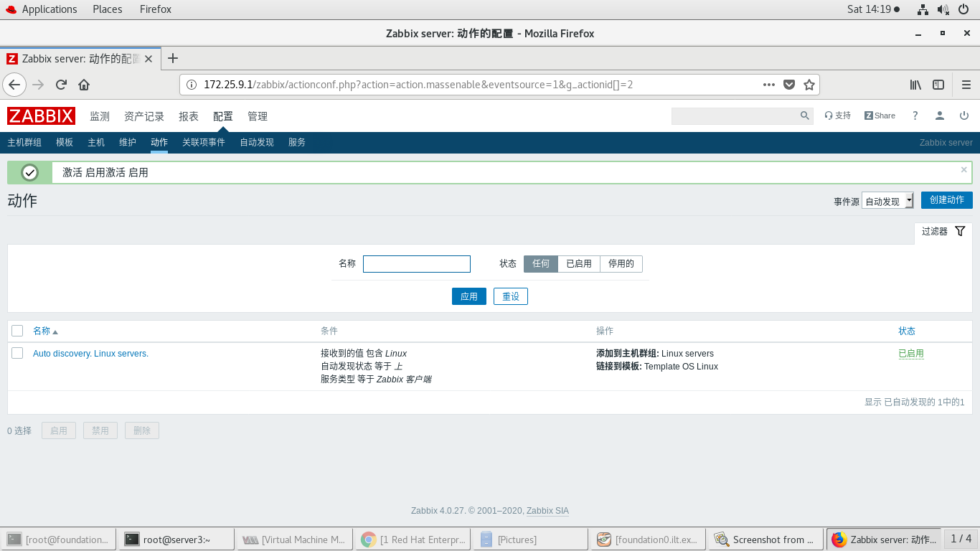The image size is (980, 551).
Task: Reload the page in Firefox
Action: tap(61, 84)
